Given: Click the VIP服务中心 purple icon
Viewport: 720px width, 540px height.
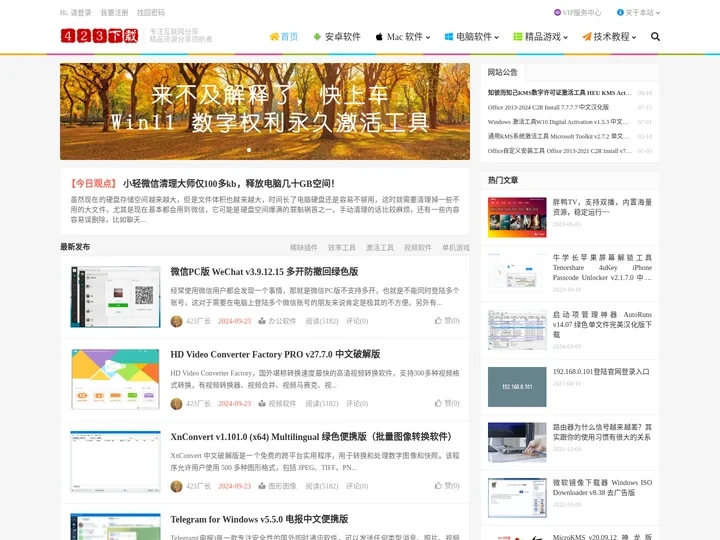Looking at the screenshot, I should [557, 12].
